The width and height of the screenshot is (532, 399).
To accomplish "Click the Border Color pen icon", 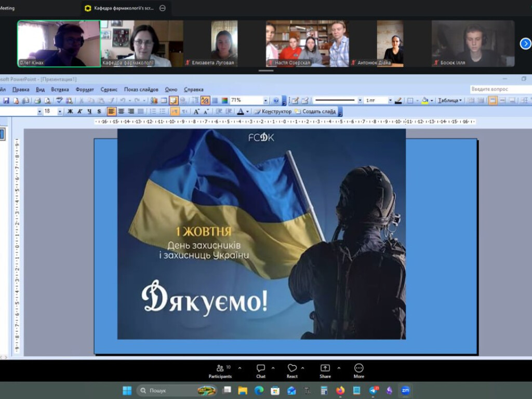I will [x=398, y=100].
